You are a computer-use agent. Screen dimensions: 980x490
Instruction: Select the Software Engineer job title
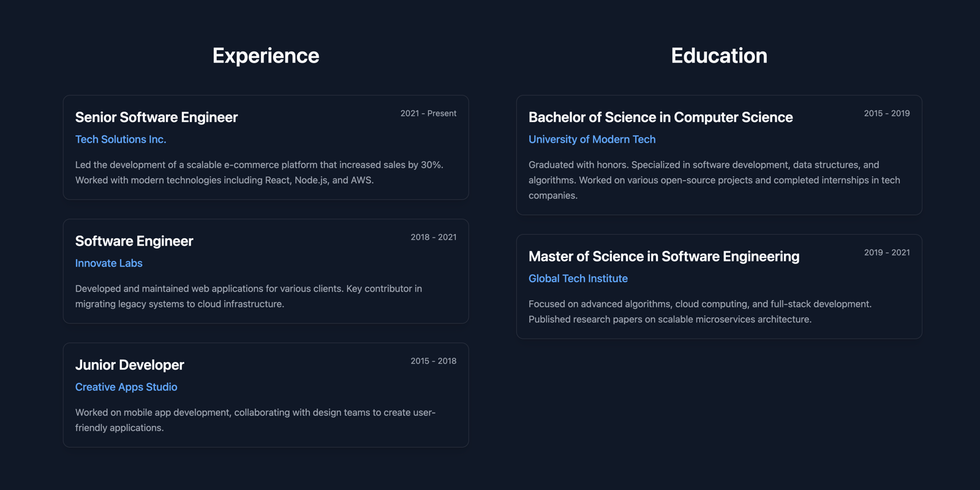[x=134, y=241]
